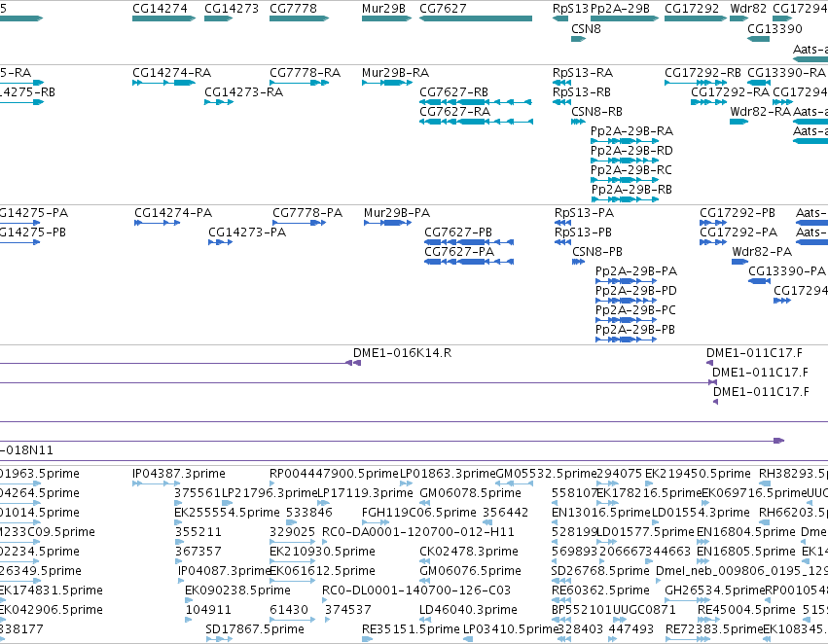Image resolution: width=828 pixels, height=644 pixels.
Task: Open the Pp2A-29B-RB transcript label
Action: point(631,190)
